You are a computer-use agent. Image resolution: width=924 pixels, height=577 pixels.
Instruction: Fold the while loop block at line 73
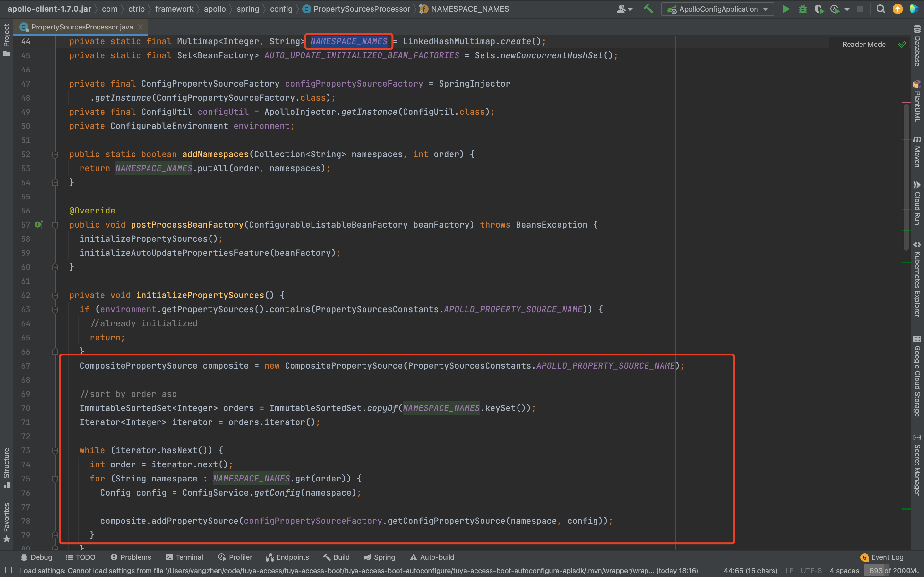point(55,451)
